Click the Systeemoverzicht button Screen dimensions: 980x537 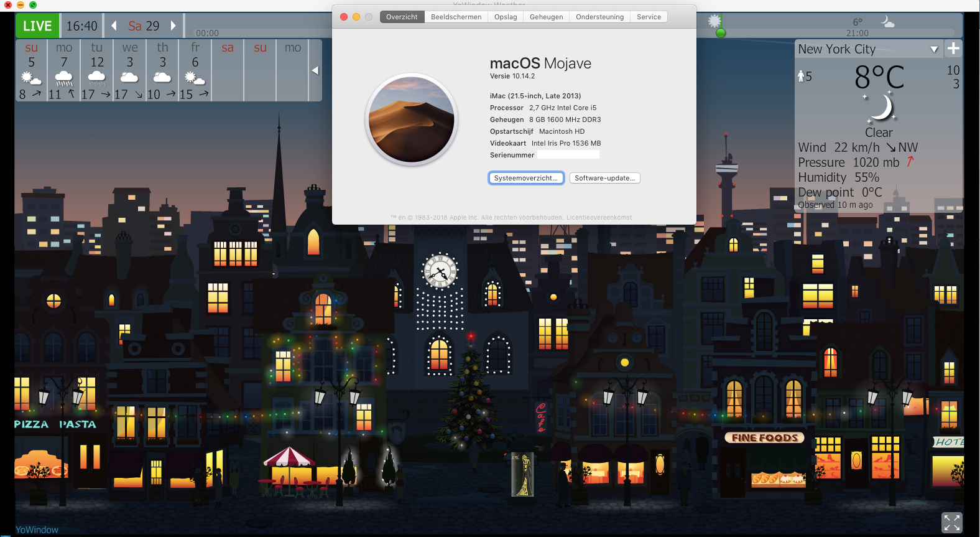[526, 178]
